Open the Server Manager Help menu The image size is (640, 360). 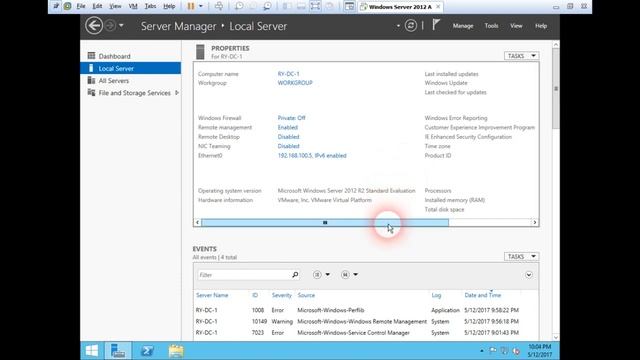541,26
